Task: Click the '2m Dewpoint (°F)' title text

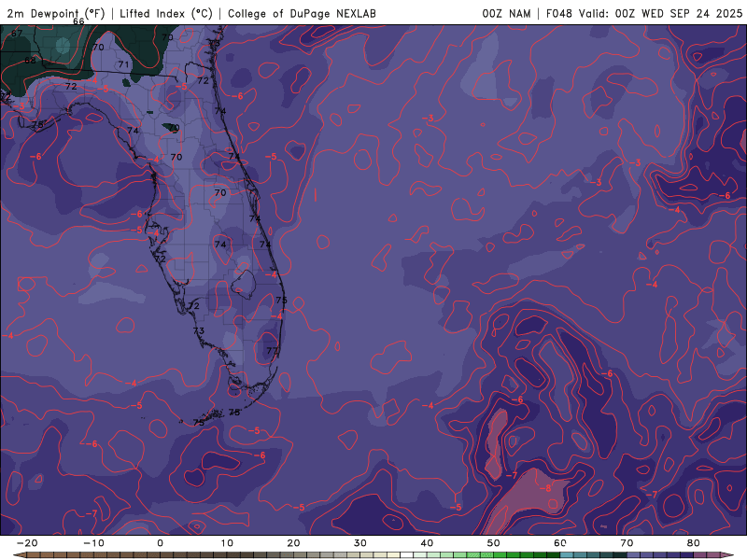Action: tap(56, 13)
